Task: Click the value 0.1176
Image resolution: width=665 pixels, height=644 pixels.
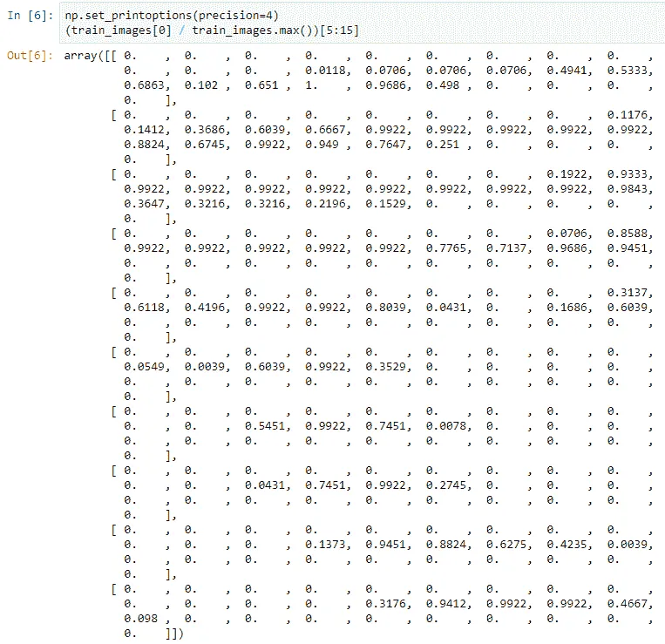Action: (627, 115)
